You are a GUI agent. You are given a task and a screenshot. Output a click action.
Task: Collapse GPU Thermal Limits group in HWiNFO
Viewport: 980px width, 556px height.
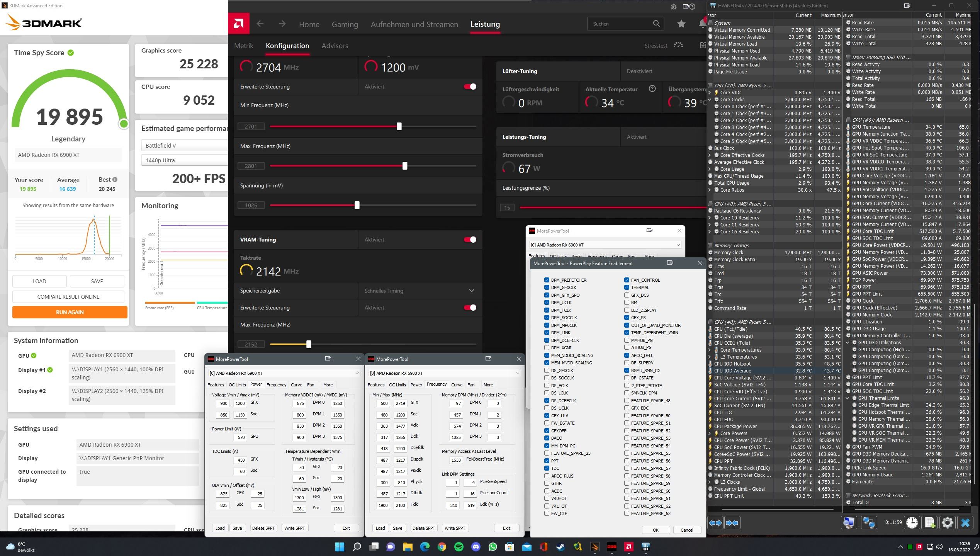point(848,398)
